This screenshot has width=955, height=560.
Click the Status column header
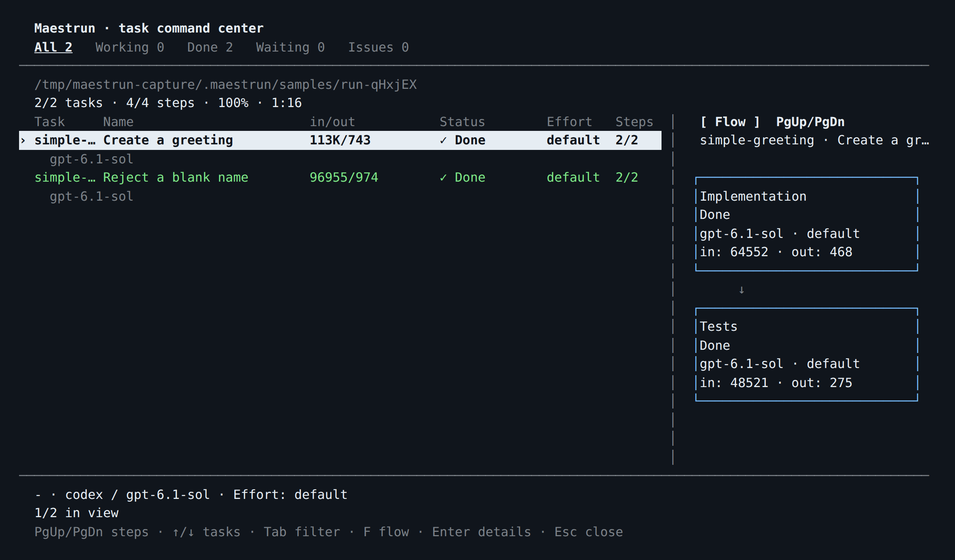pos(462,122)
